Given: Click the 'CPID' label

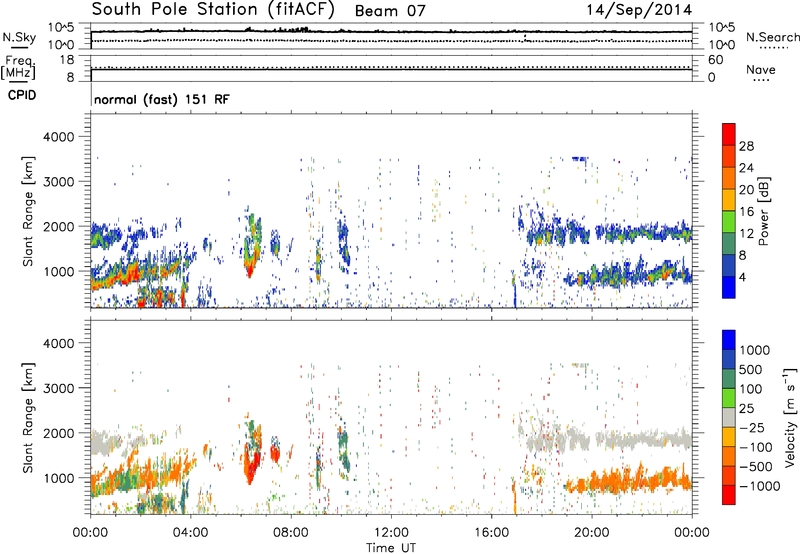Looking at the screenshot, I should (x=22, y=95).
